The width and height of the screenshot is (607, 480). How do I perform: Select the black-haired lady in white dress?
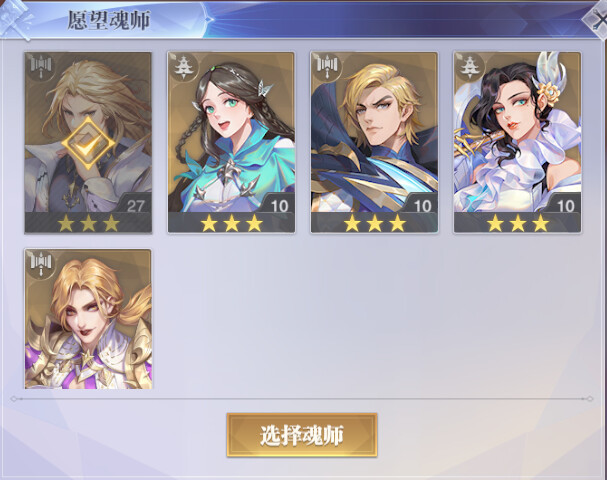click(517, 142)
